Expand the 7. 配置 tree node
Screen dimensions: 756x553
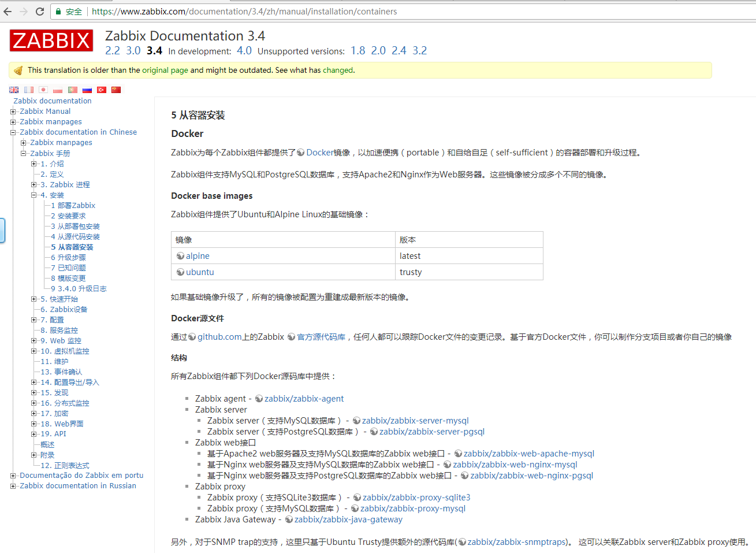[x=33, y=320]
